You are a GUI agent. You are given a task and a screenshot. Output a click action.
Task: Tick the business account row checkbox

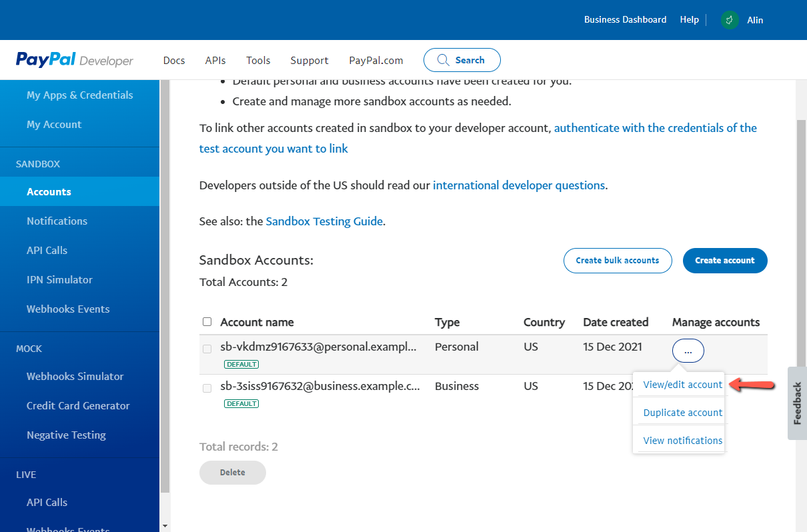pyautogui.click(x=207, y=388)
